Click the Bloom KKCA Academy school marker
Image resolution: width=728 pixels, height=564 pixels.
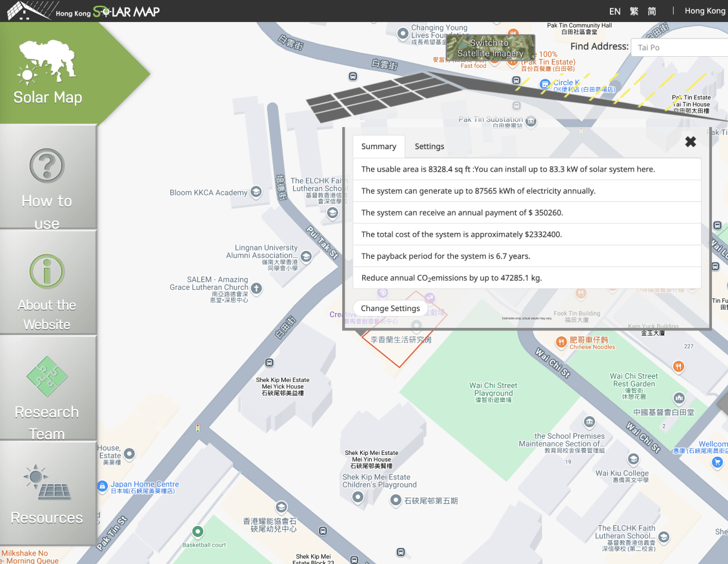(x=256, y=192)
